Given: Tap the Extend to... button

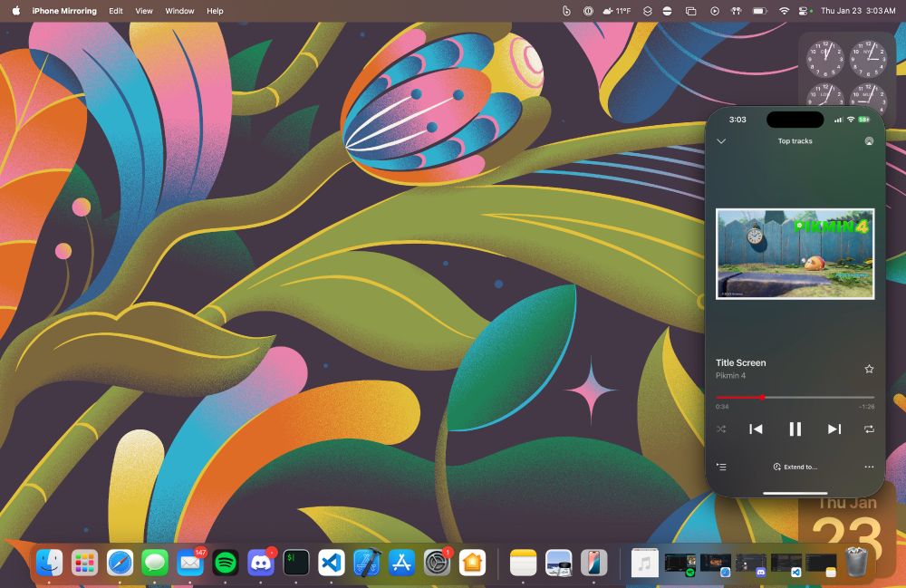Looking at the screenshot, I should tap(795, 467).
